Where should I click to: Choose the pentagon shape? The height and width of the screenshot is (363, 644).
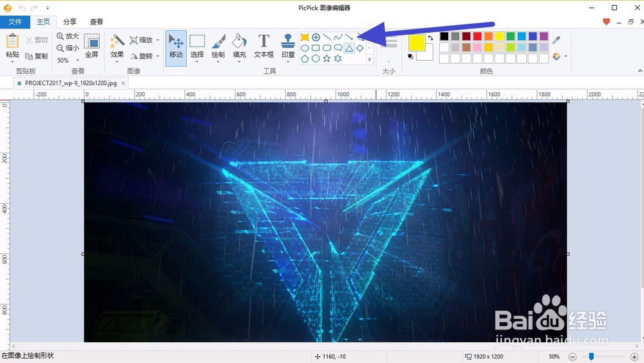305,59
